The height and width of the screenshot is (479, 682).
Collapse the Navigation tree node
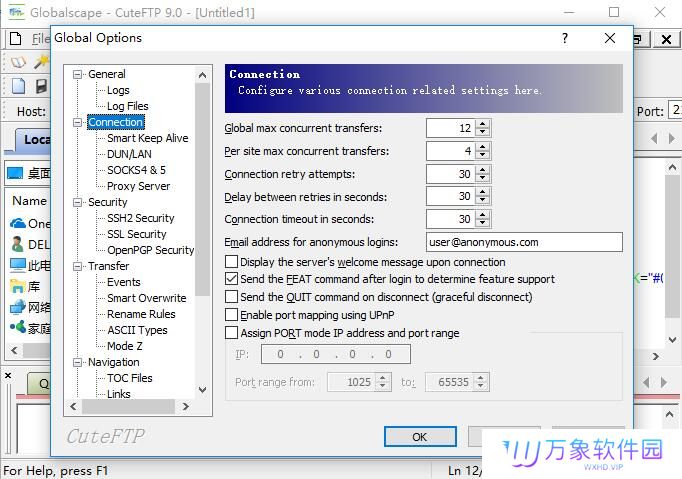[77, 362]
